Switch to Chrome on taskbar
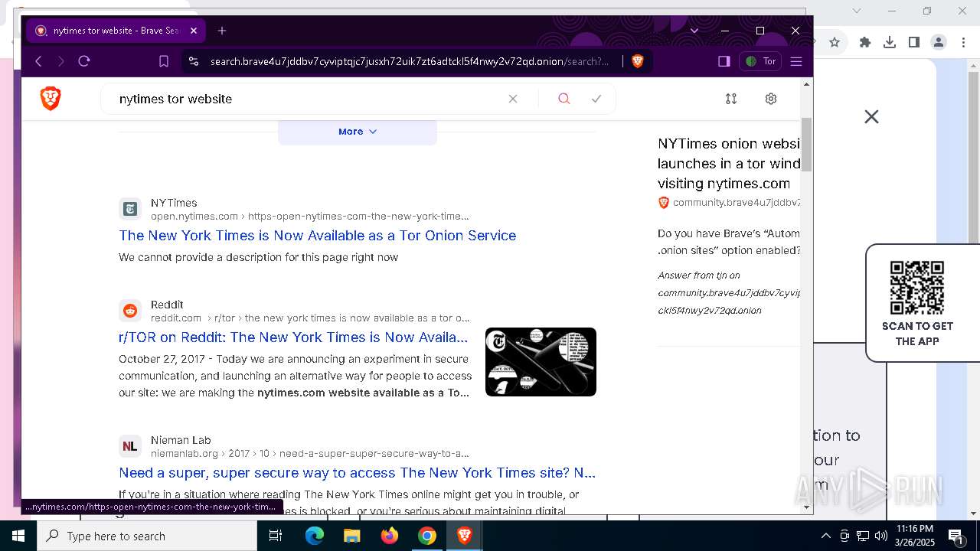 (427, 536)
